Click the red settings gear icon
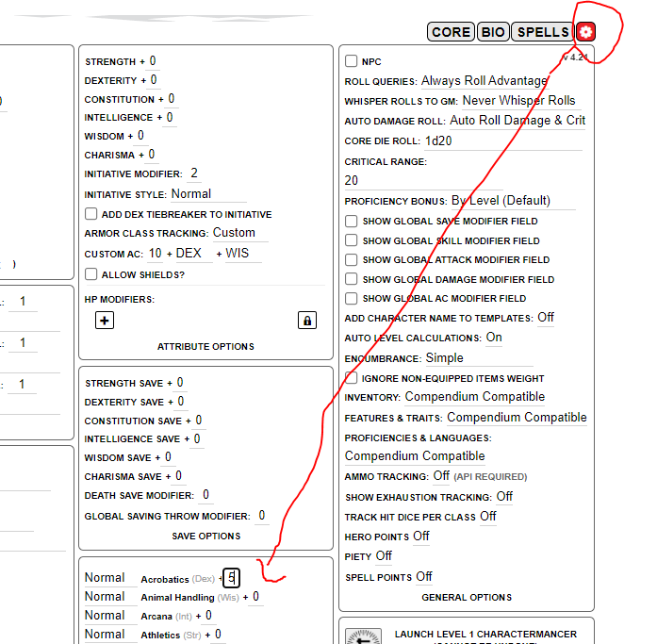 pyautogui.click(x=585, y=32)
